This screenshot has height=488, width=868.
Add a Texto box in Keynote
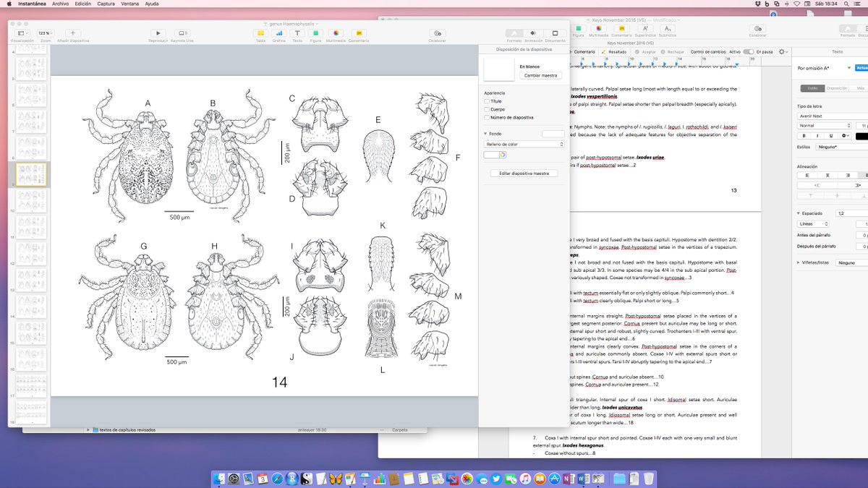click(297, 33)
